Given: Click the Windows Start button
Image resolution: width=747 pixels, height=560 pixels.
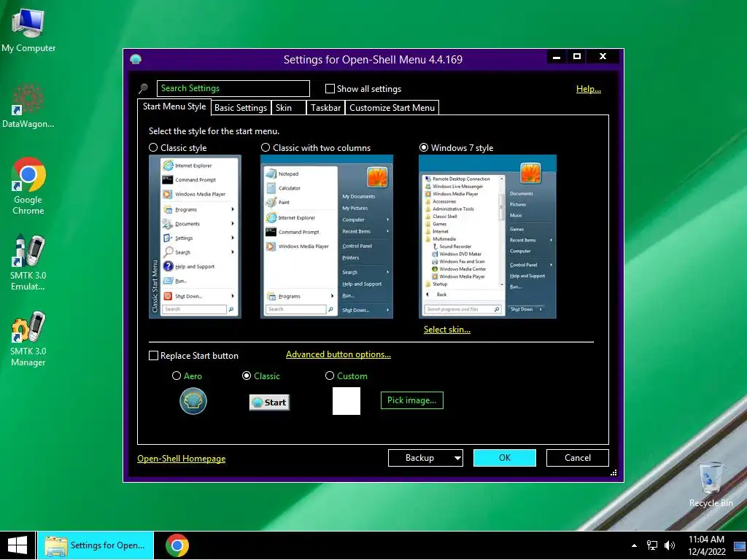Looking at the screenshot, I should (x=18, y=545).
